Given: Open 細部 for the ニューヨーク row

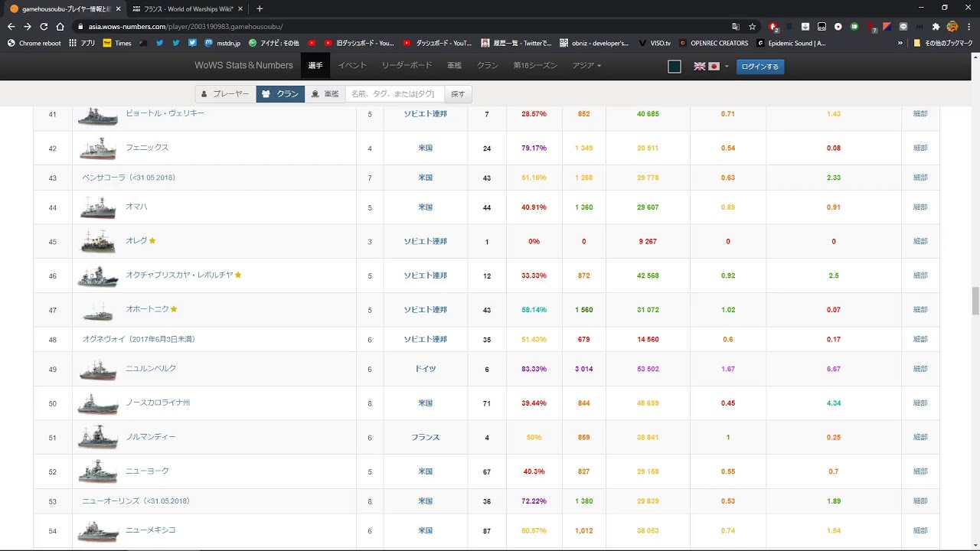Looking at the screenshot, I should click(920, 471).
